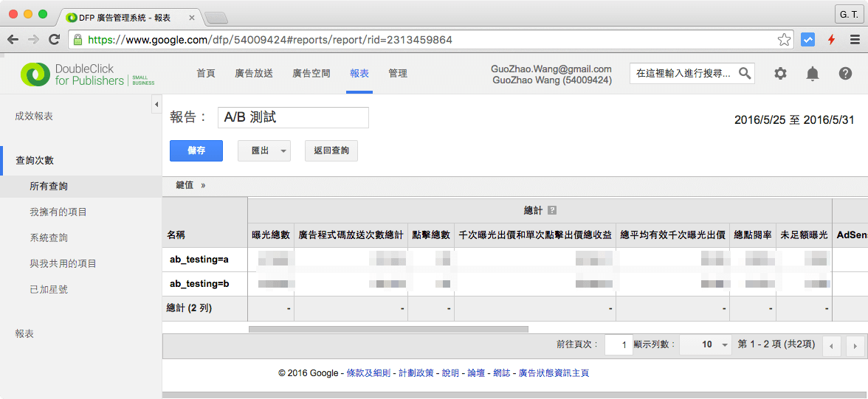This screenshot has height=399, width=868.
Task: Click the table horizontal scrollbar
Action: coord(388,329)
